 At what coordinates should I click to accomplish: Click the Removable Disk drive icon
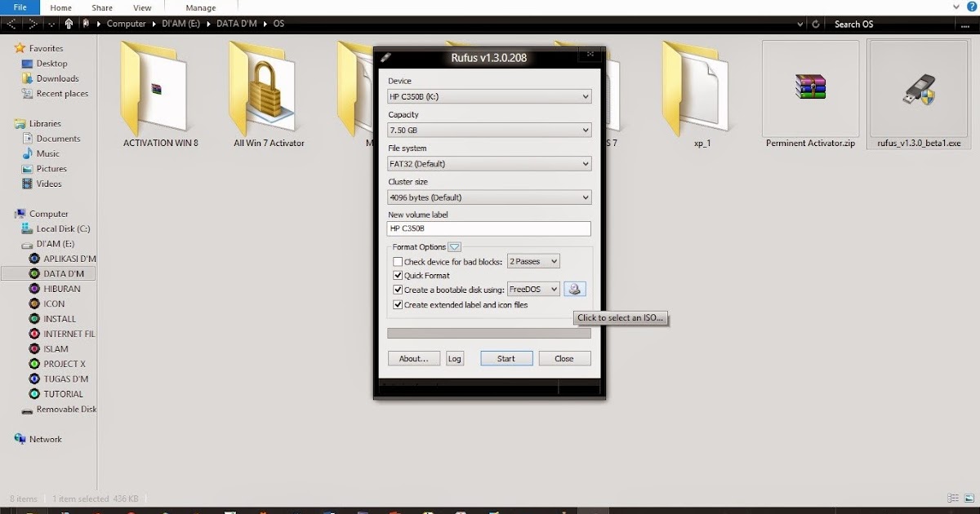(29, 410)
